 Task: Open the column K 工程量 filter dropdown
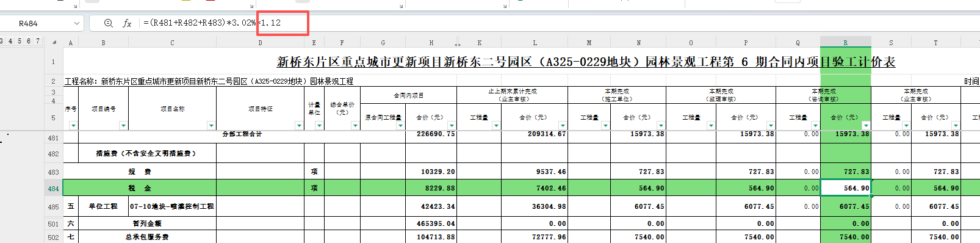(496, 125)
